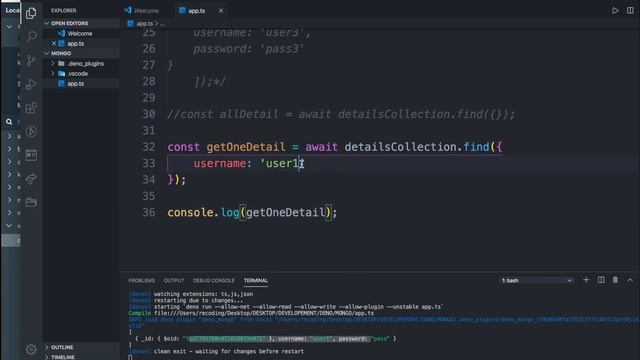Click the 'await' keyword on line 32
640x360 pixels.
tap(322, 147)
